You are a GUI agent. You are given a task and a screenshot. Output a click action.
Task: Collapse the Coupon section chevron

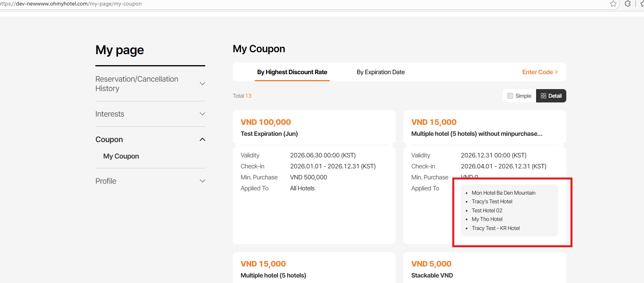tap(203, 139)
